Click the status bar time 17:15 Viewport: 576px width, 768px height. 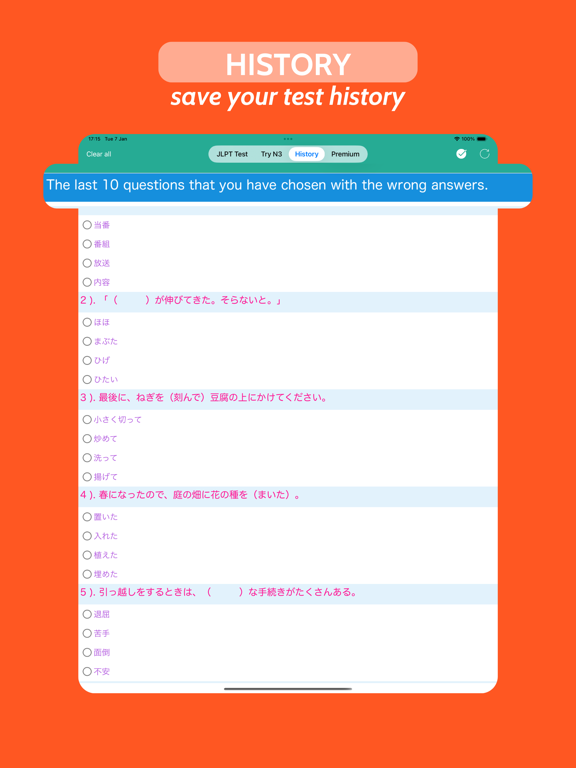(x=94, y=139)
